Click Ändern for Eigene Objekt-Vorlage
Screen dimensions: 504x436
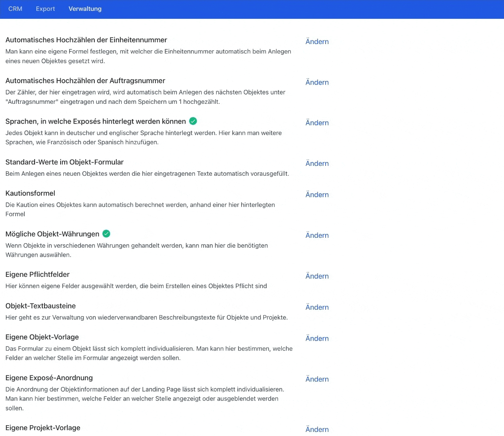pyautogui.click(x=317, y=338)
